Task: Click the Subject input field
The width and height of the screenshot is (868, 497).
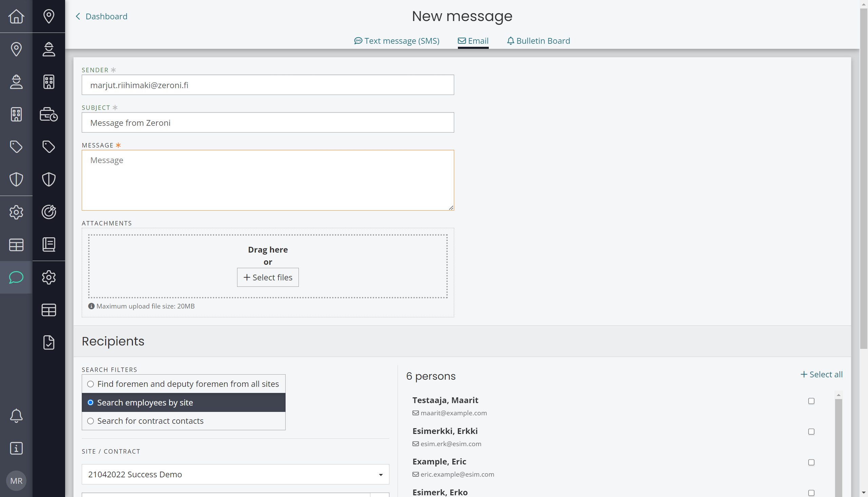Action: click(x=268, y=122)
